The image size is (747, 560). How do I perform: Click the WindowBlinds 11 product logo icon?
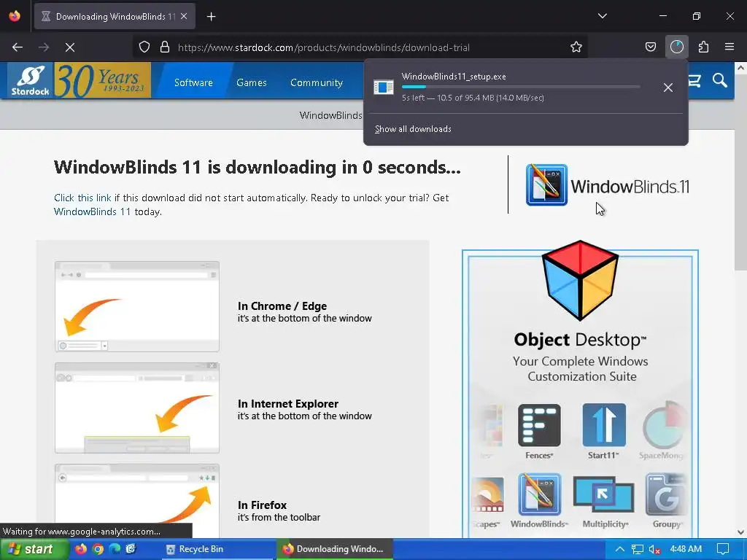click(x=546, y=184)
